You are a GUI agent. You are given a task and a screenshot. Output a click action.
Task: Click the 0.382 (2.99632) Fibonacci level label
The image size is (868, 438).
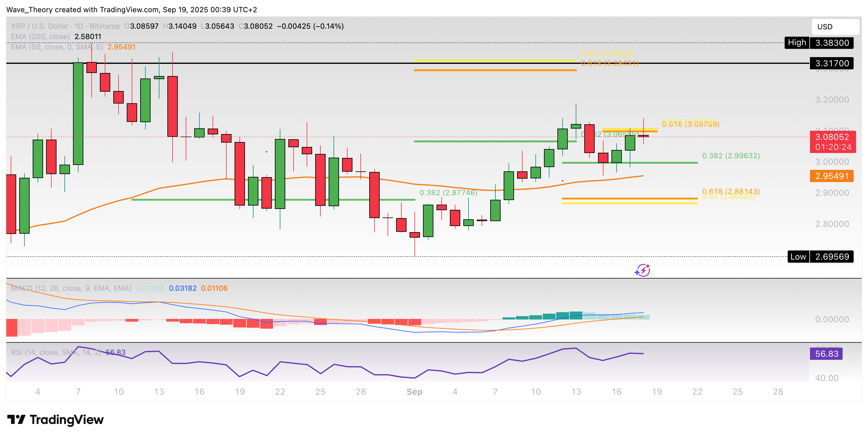click(x=731, y=156)
